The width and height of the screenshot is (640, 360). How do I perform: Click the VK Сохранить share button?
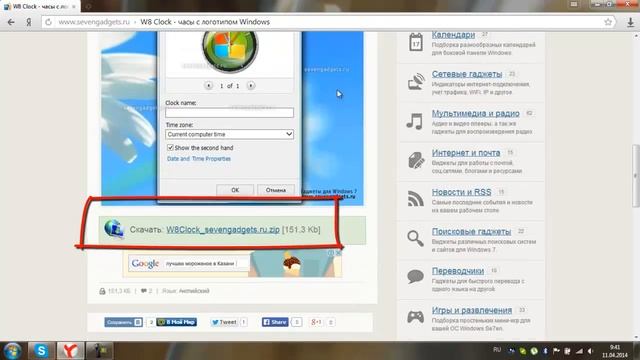click(123, 322)
